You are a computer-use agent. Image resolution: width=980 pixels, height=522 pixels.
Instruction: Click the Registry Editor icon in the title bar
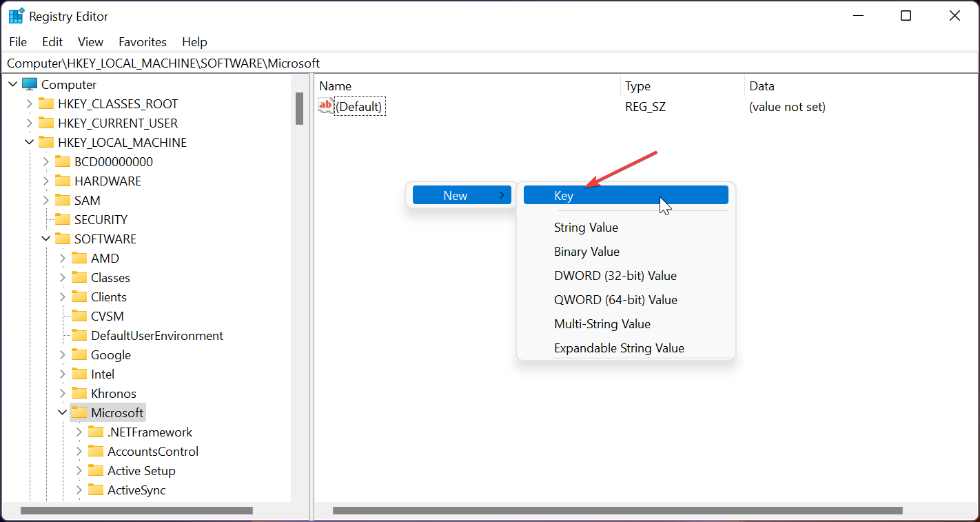pyautogui.click(x=15, y=15)
